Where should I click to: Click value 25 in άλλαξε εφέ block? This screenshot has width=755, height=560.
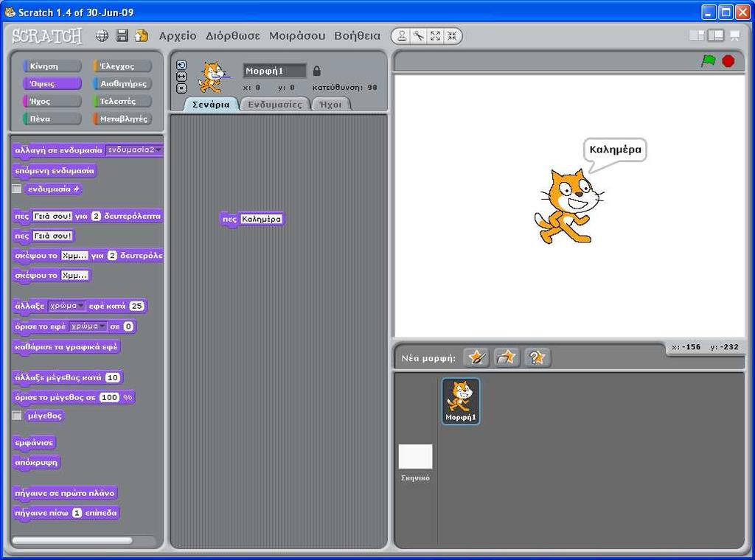[136, 306]
